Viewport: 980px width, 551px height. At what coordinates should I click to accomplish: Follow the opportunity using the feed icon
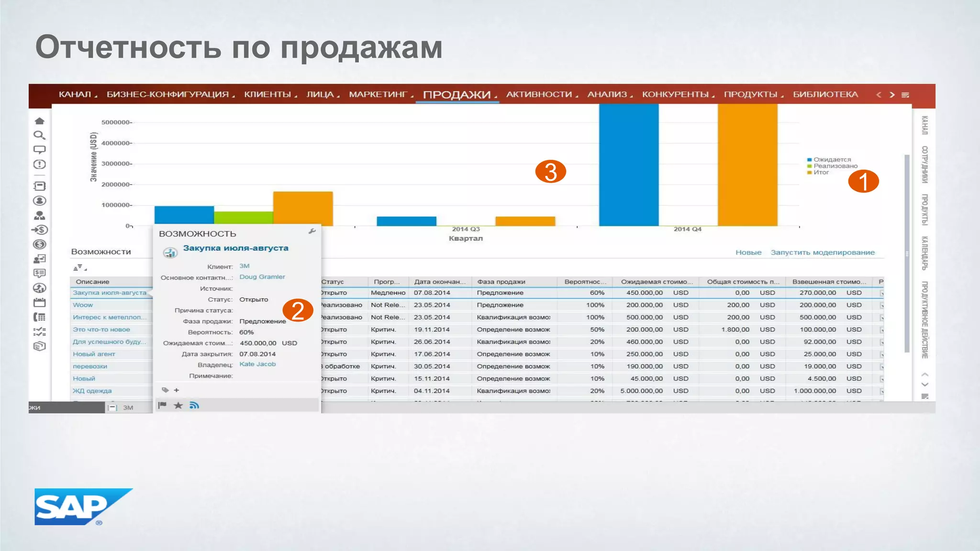click(x=194, y=406)
